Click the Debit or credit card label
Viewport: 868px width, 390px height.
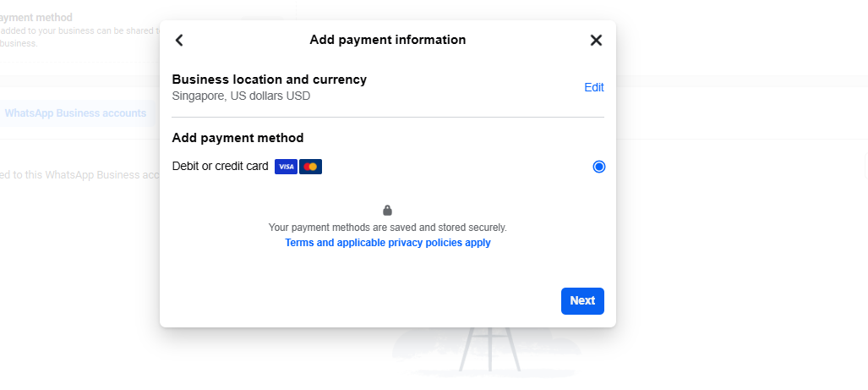220,167
